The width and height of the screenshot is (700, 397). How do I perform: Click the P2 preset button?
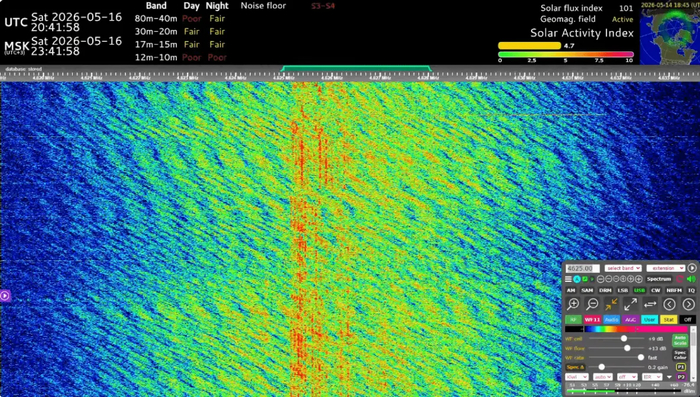coord(681,377)
